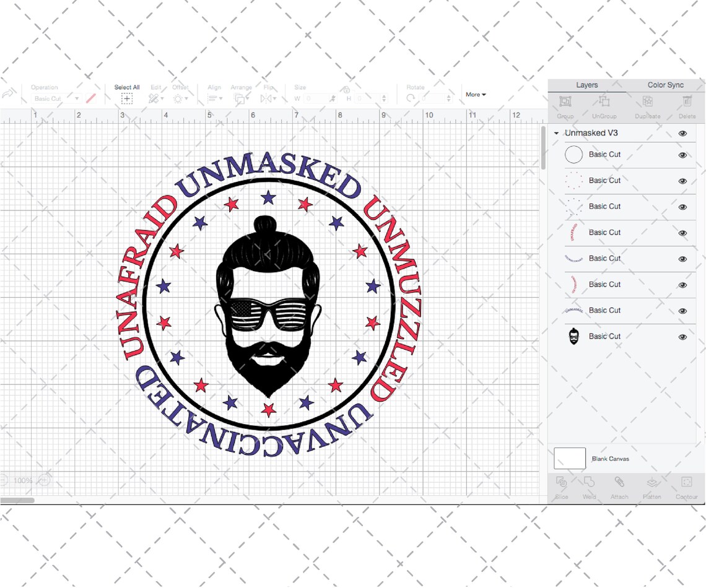Hide the UNAFRAID text layer
Screen dimensions: 706x588
tap(682, 233)
